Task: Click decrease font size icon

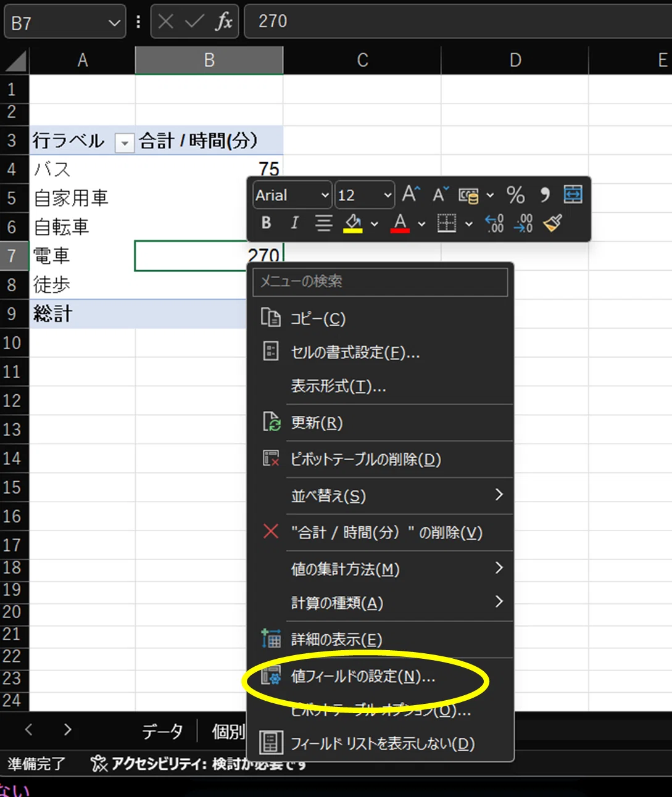Action: (440, 194)
